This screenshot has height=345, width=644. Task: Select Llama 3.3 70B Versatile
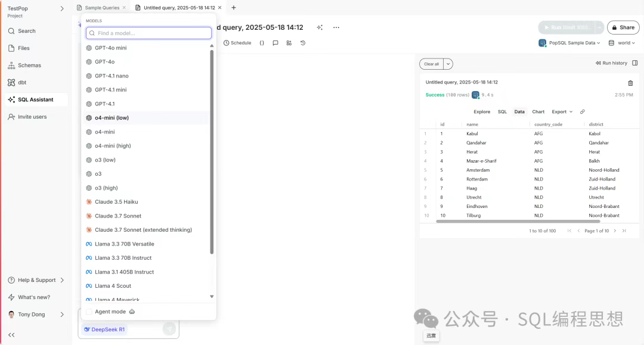(x=125, y=244)
